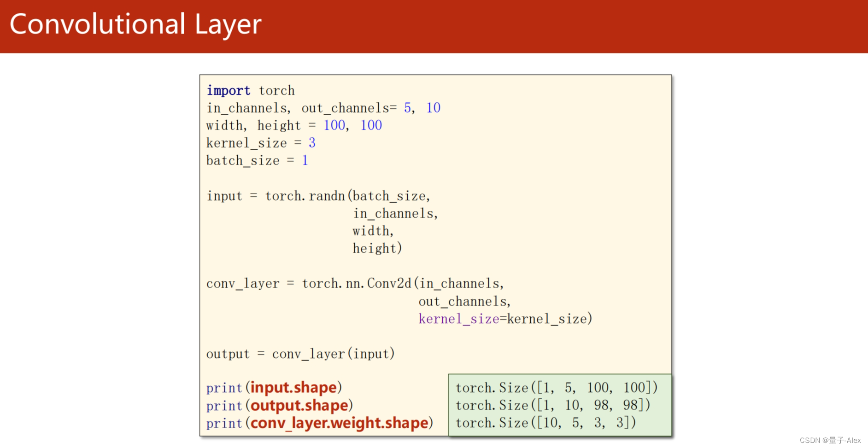Click the 'height)' argument line
The width and height of the screenshot is (868, 448).
tap(377, 248)
